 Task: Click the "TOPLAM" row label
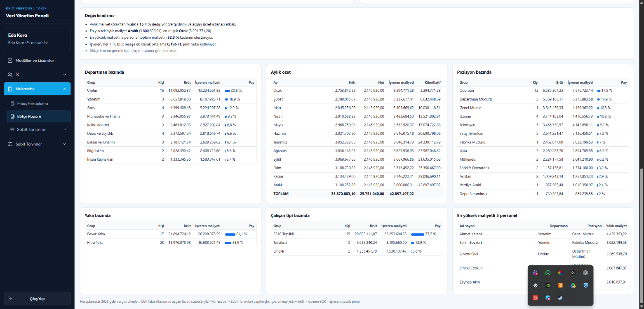click(x=281, y=194)
